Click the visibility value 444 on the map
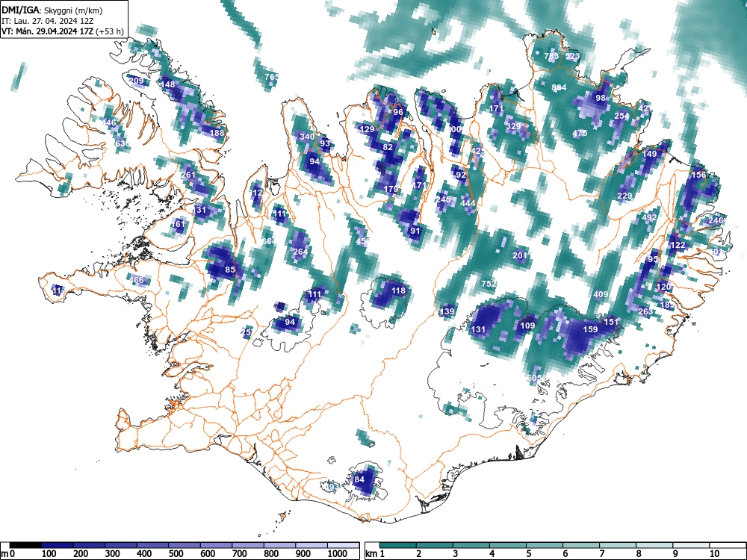747x560 pixels. click(468, 203)
